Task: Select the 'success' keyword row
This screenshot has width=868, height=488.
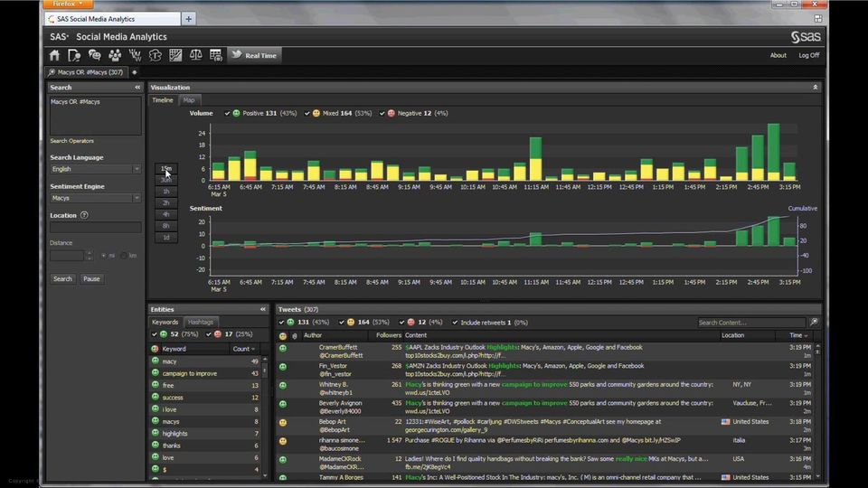Action: coord(205,398)
